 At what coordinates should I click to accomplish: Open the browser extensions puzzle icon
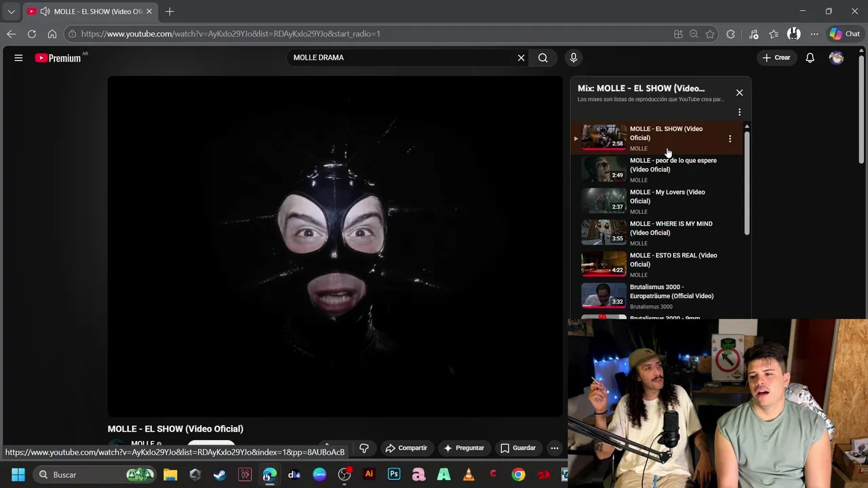coord(730,34)
